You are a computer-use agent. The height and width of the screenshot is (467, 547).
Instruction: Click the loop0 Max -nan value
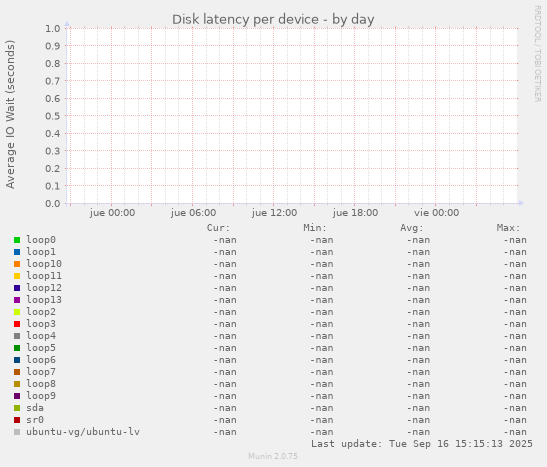pos(515,240)
